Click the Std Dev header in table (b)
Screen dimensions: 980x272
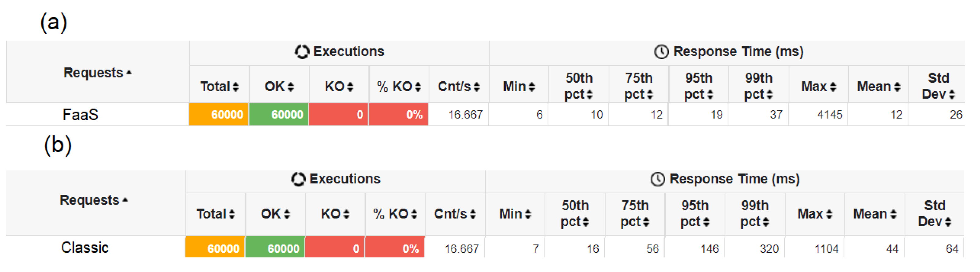[x=934, y=213]
